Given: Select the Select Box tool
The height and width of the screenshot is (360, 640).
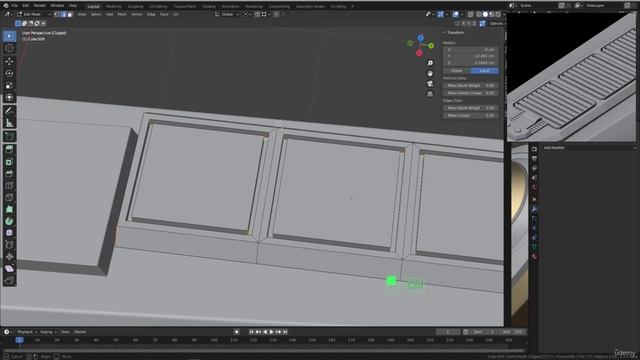Looking at the screenshot, I should click(9, 36).
